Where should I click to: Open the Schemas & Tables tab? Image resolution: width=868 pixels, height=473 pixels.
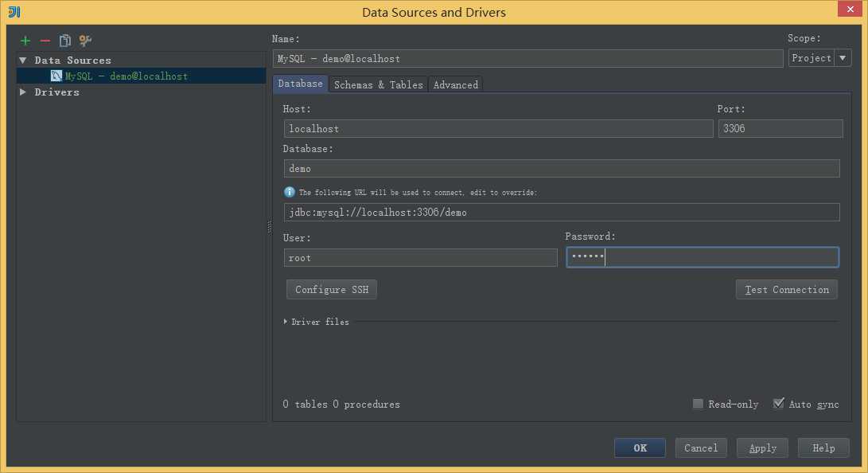[x=379, y=84]
